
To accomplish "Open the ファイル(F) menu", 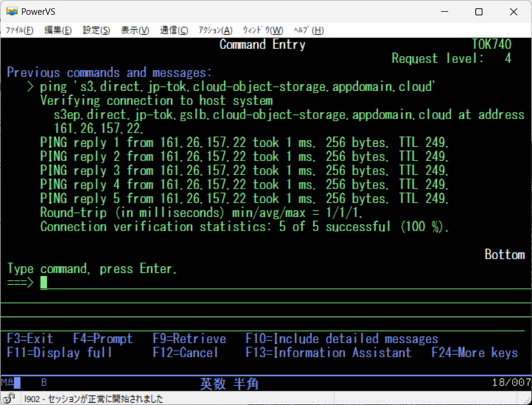I will point(19,30).
